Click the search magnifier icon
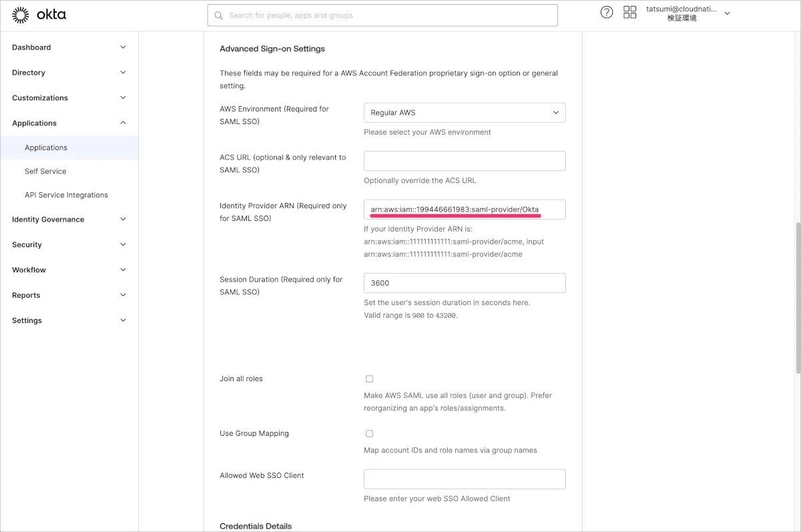The width and height of the screenshot is (801, 532). [x=219, y=15]
